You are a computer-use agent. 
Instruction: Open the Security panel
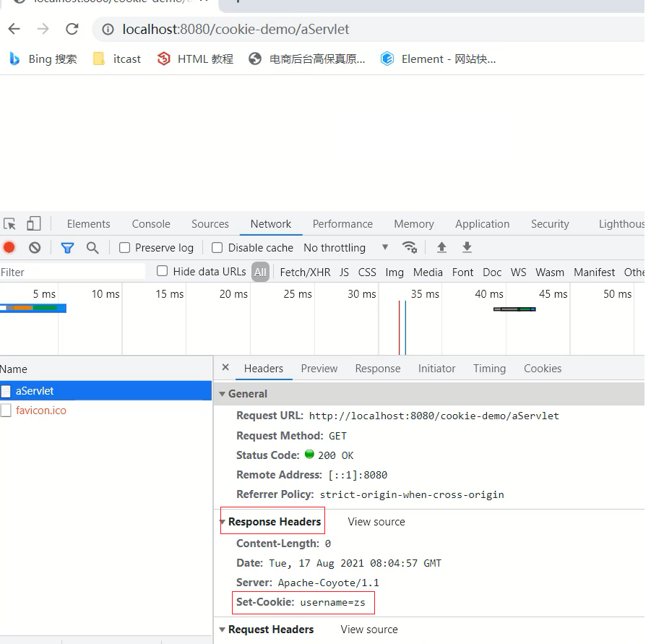click(x=550, y=224)
